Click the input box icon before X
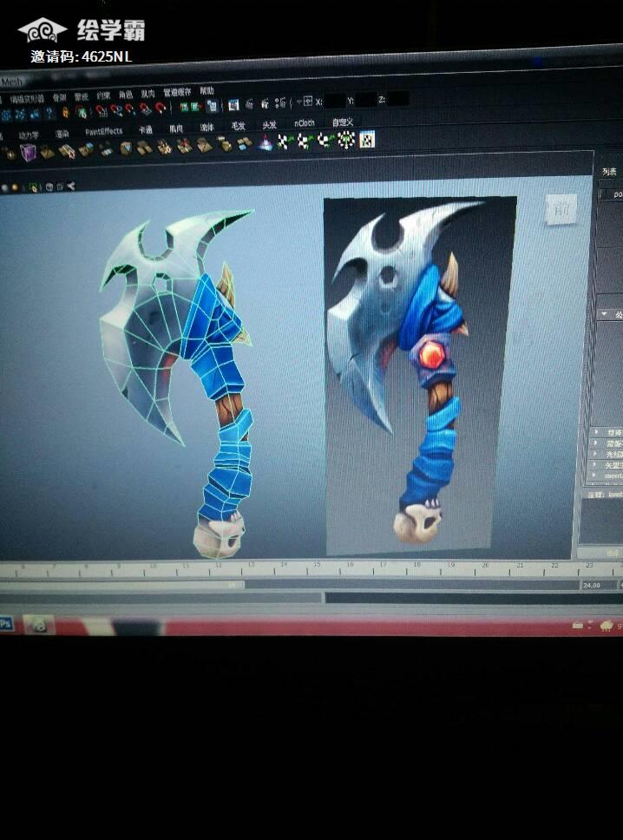 pyautogui.click(x=307, y=101)
